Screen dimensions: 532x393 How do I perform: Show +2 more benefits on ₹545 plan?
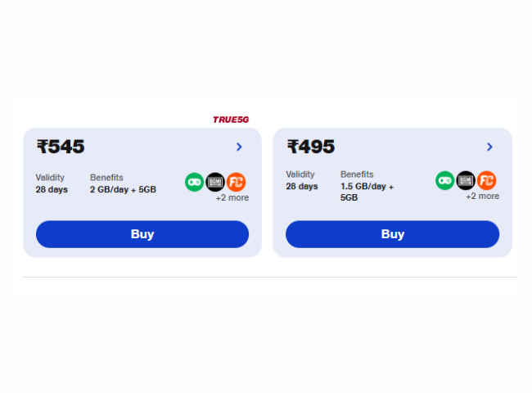(232, 197)
